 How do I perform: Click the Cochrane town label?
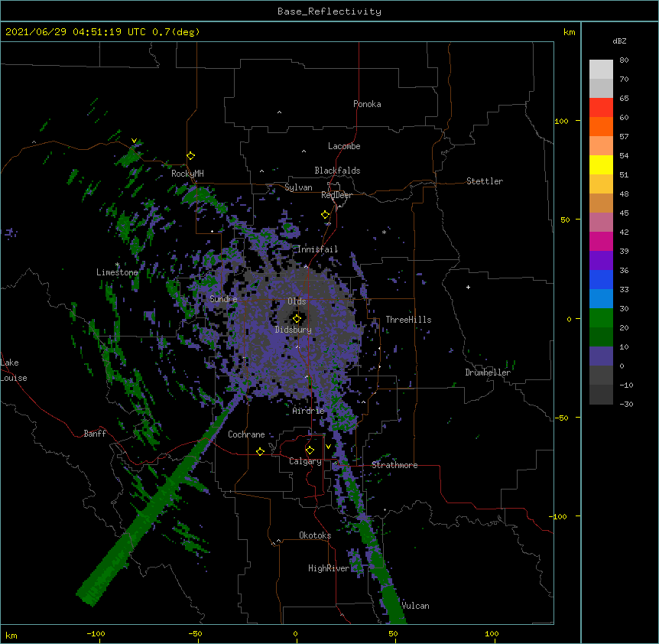click(246, 434)
